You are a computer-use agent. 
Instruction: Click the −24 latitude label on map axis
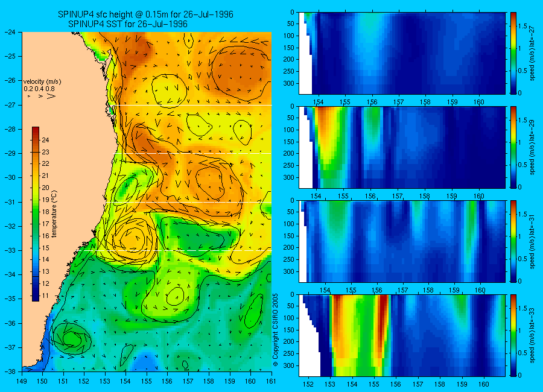(x=10, y=32)
